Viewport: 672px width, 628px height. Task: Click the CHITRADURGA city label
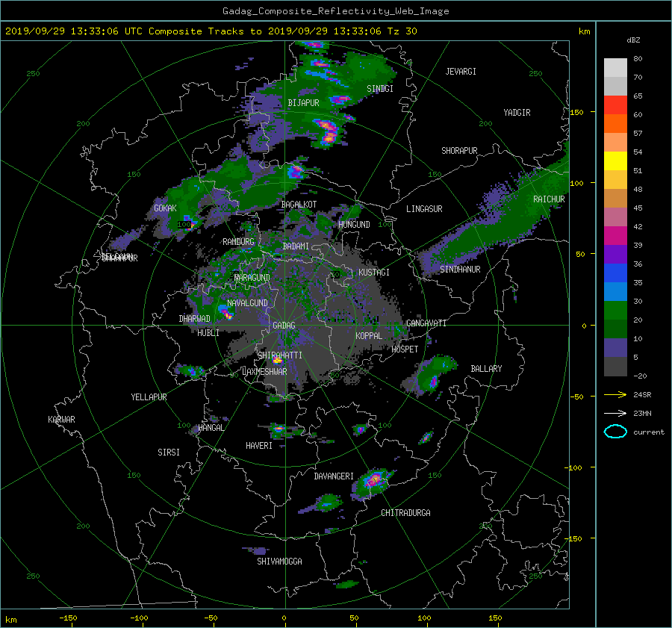405,513
